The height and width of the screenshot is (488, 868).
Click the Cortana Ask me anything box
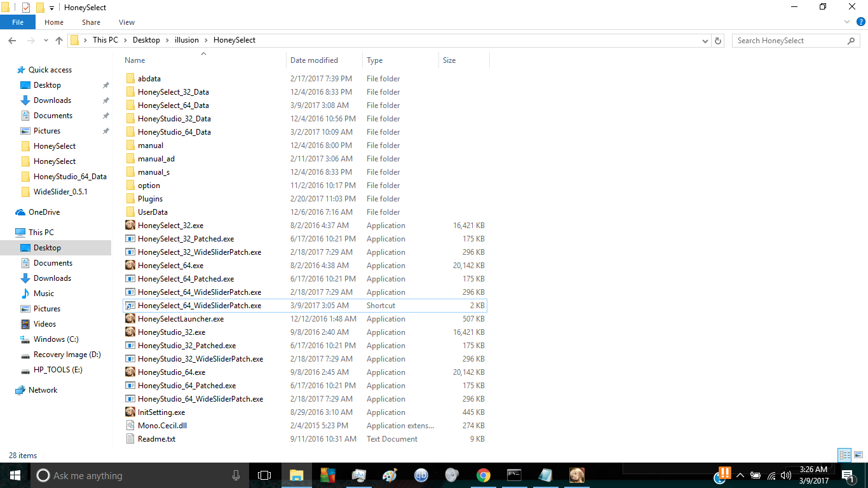point(140,475)
